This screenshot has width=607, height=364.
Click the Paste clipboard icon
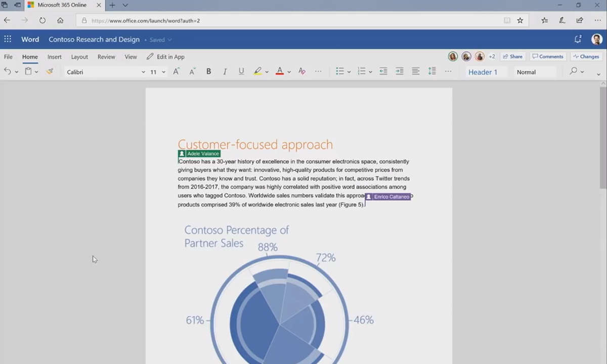pyautogui.click(x=28, y=72)
